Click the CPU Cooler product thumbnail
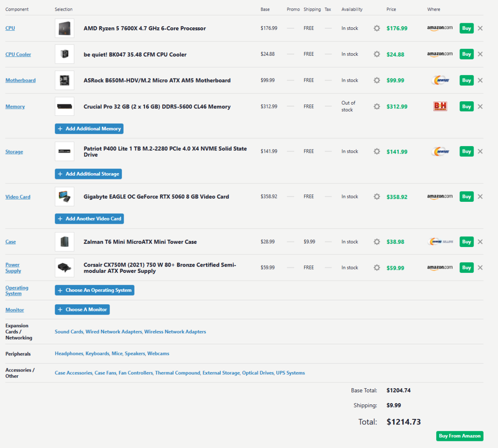This screenshot has height=448, width=498. (x=64, y=54)
